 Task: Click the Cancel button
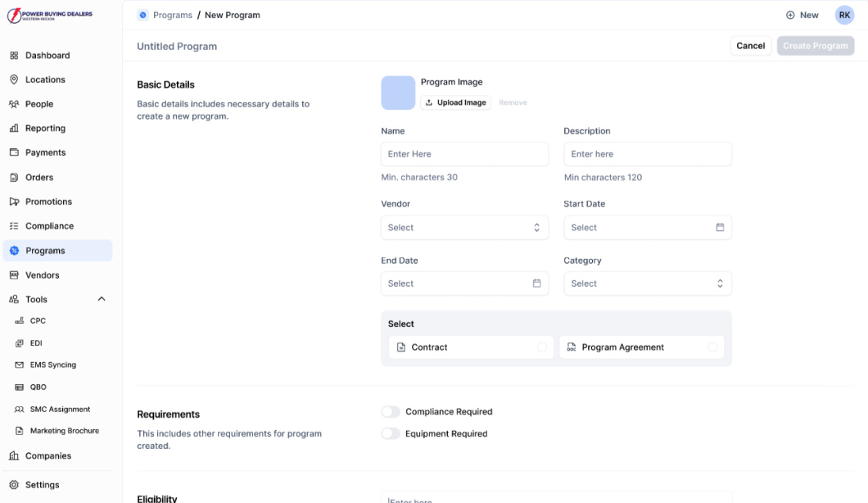click(x=750, y=46)
